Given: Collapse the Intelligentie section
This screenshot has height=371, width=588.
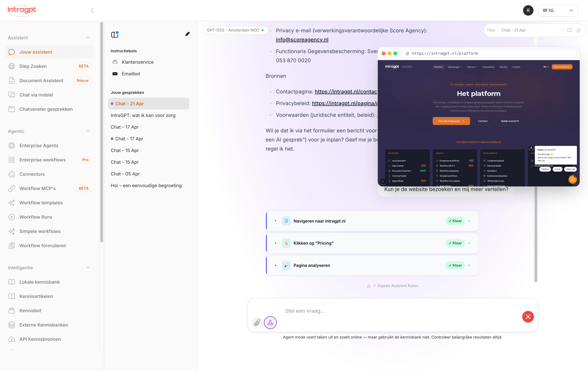Looking at the screenshot, I should pos(88,268).
